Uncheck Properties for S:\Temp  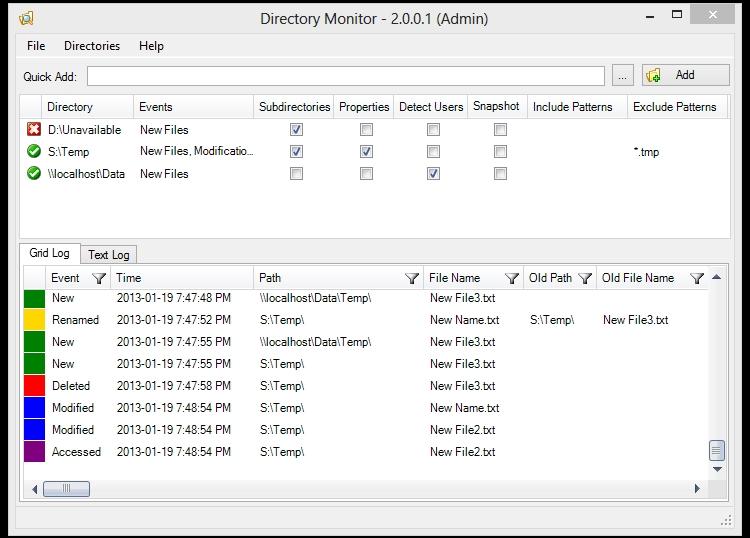pyautogui.click(x=366, y=152)
